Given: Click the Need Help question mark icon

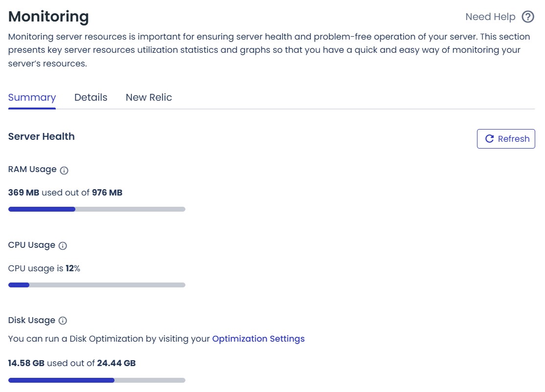Looking at the screenshot, I should [x=527, y=17].
